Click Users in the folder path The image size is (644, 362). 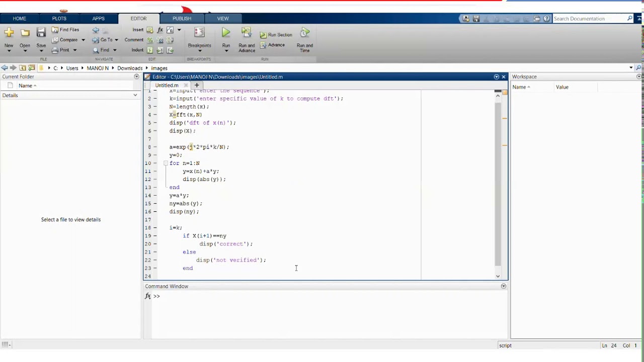(x=72, y=68)
